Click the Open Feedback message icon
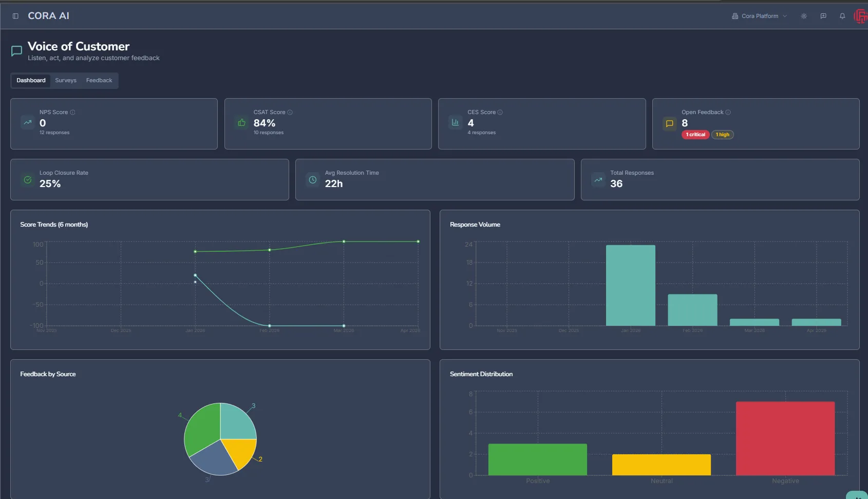The height and width of the screenshot is (499, 868). tap(670, 123)
